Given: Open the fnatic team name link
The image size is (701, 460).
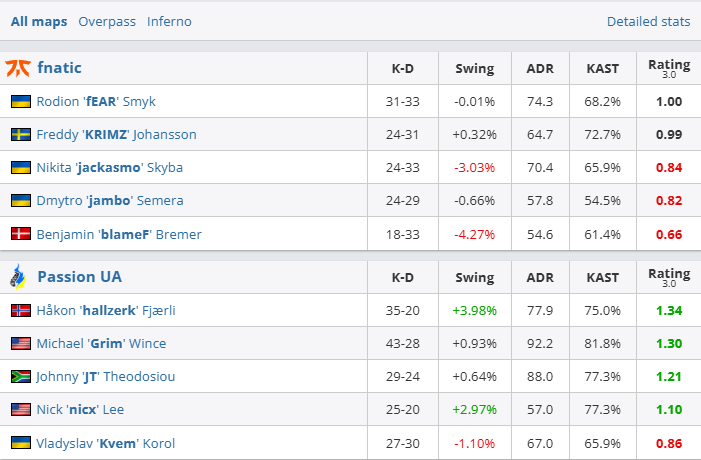Looking at the screenshot, I should click(59, 68).
